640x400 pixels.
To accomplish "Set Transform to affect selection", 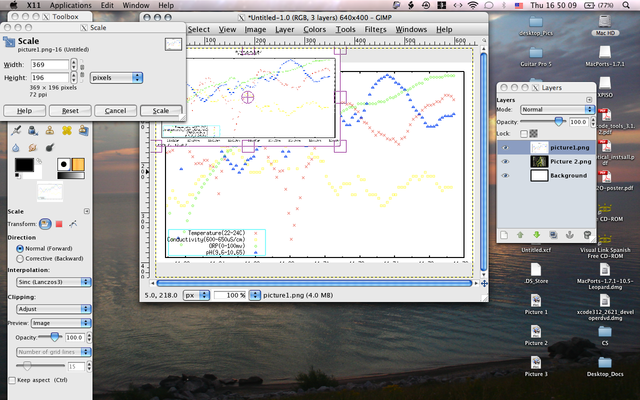I will coord(59,224).
